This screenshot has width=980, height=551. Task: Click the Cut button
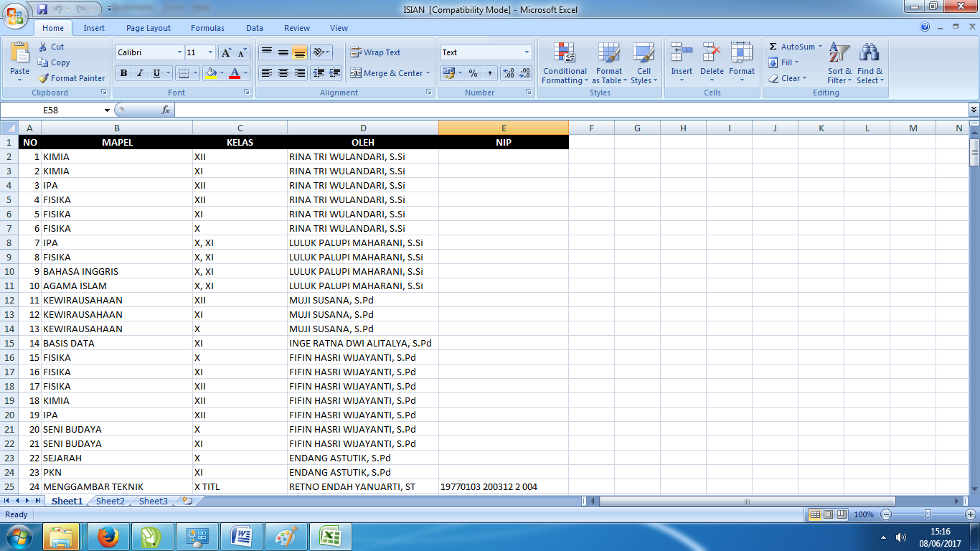(51, 47)
